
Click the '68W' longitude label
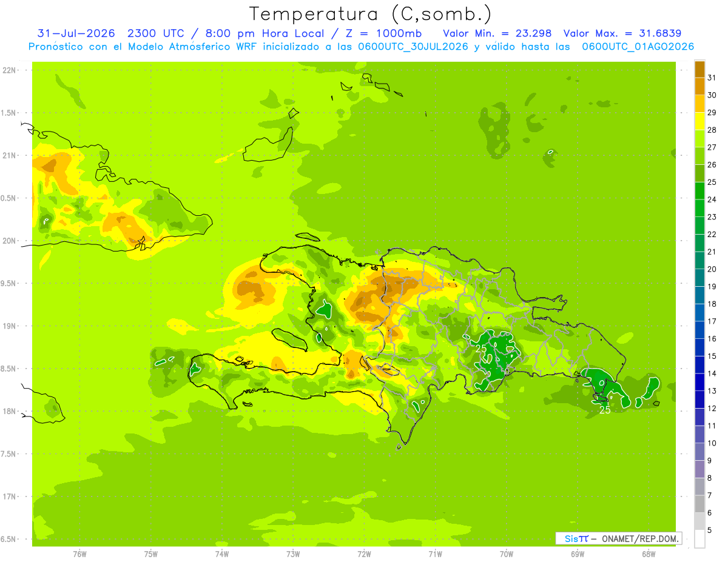click(649, 554)
